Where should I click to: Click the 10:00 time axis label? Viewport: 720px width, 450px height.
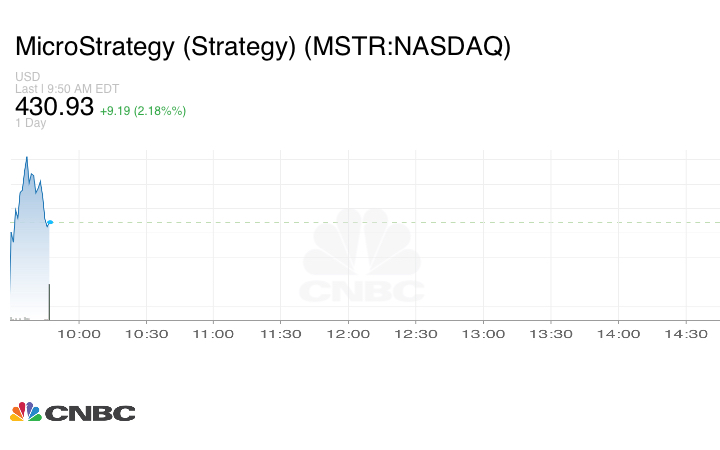coord(79,334)
